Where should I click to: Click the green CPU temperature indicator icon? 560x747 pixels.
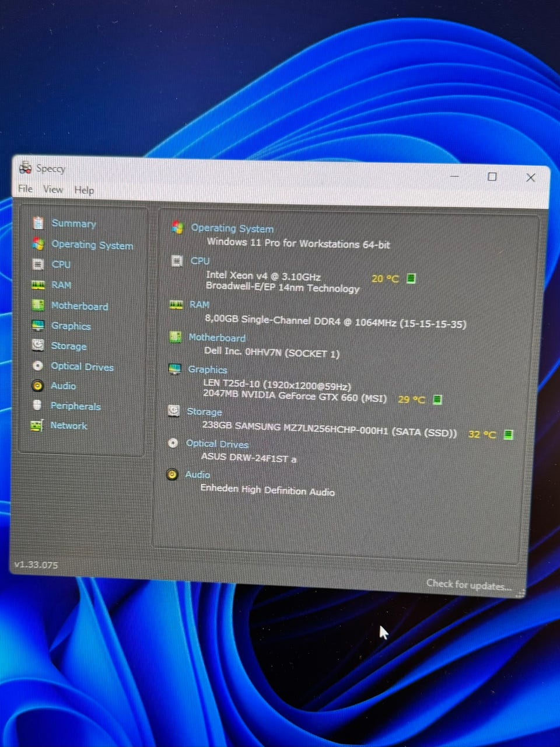(411, 278)
